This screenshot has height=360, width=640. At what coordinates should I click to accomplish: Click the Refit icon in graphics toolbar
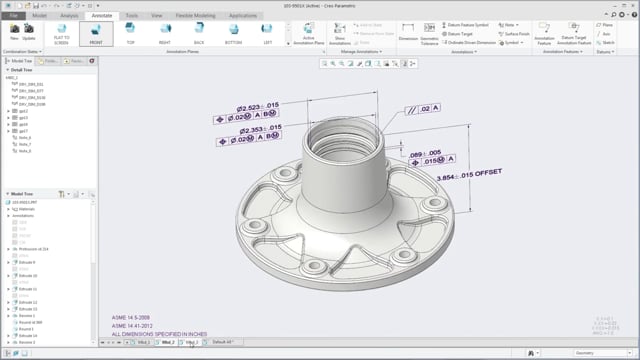(x=324, y=64)
